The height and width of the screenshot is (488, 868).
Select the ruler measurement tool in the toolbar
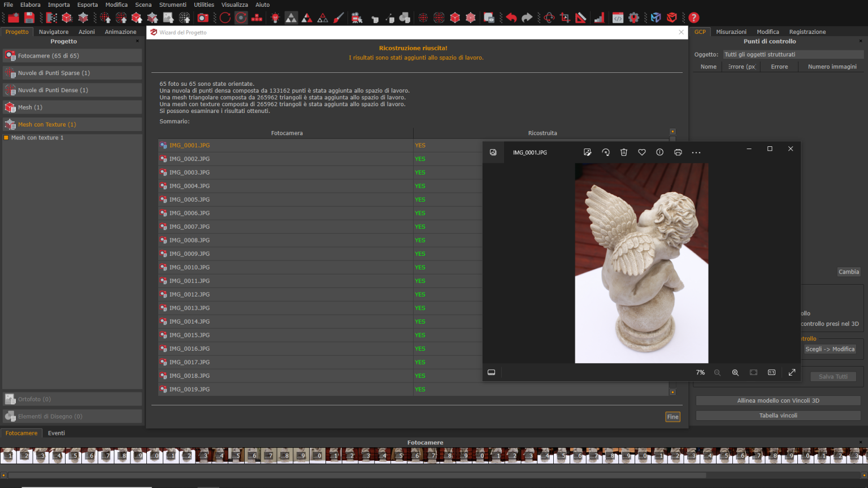click(580, 18)
